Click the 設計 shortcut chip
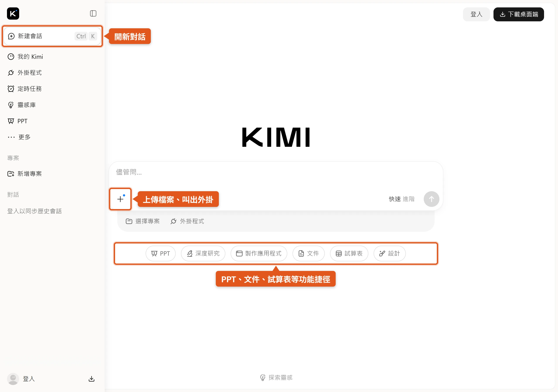 coord(389,253)
